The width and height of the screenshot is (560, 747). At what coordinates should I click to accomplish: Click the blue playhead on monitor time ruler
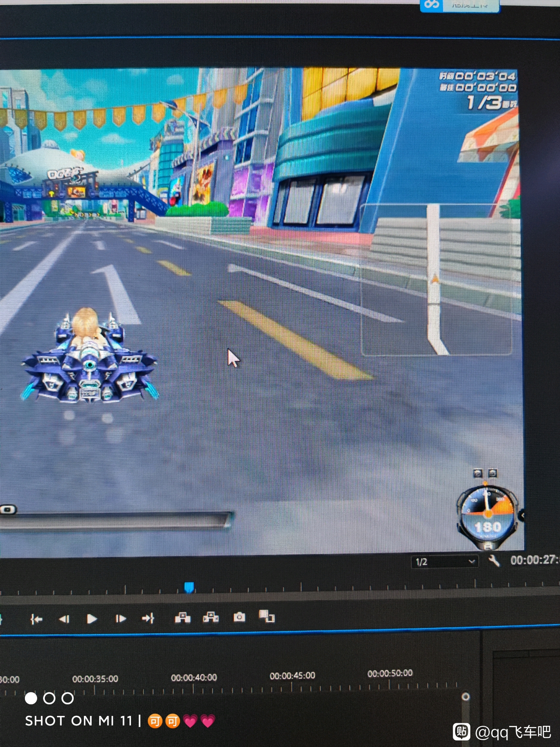pyautogui.click(x=189, y=587)
